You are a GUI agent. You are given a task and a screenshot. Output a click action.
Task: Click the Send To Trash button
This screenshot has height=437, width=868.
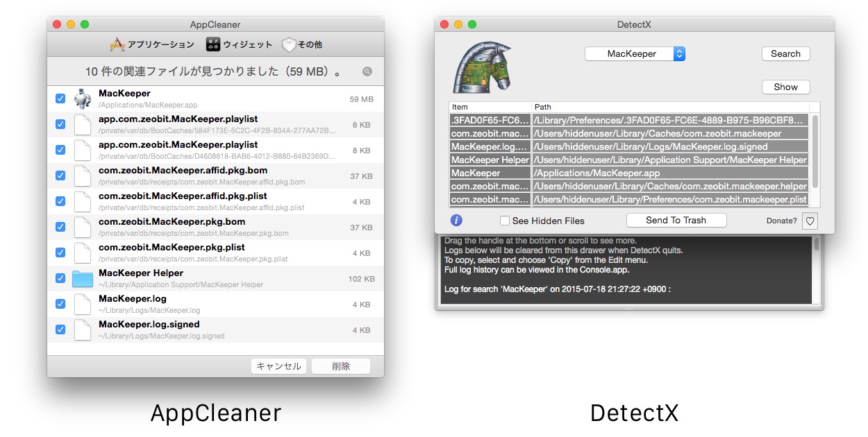[x=676, y=220]
